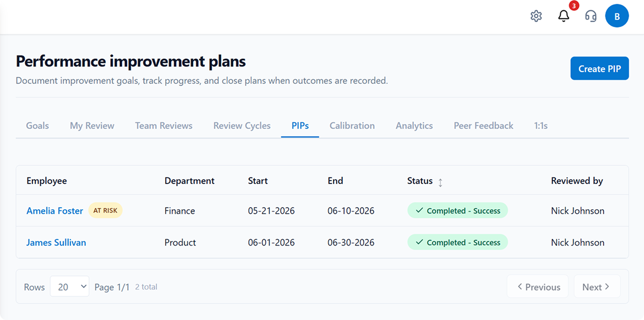Open the Rows per page dropdown
644x320 pixels.
[x=69, y=286]
